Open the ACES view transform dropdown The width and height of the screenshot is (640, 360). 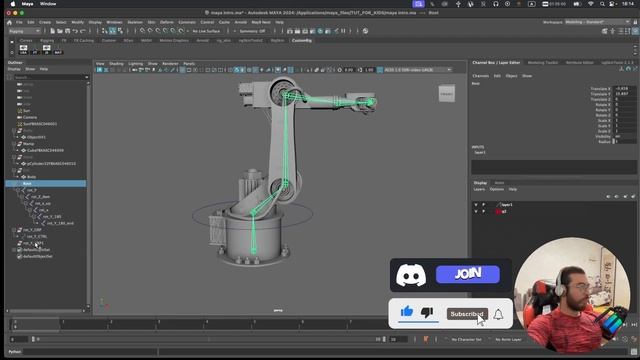pos(417,70)
